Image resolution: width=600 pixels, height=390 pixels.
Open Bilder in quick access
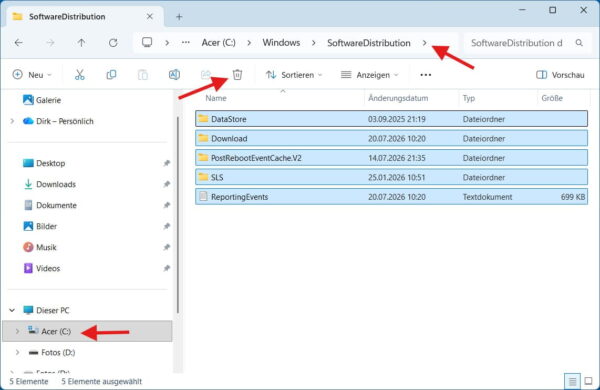pos(40,227)
